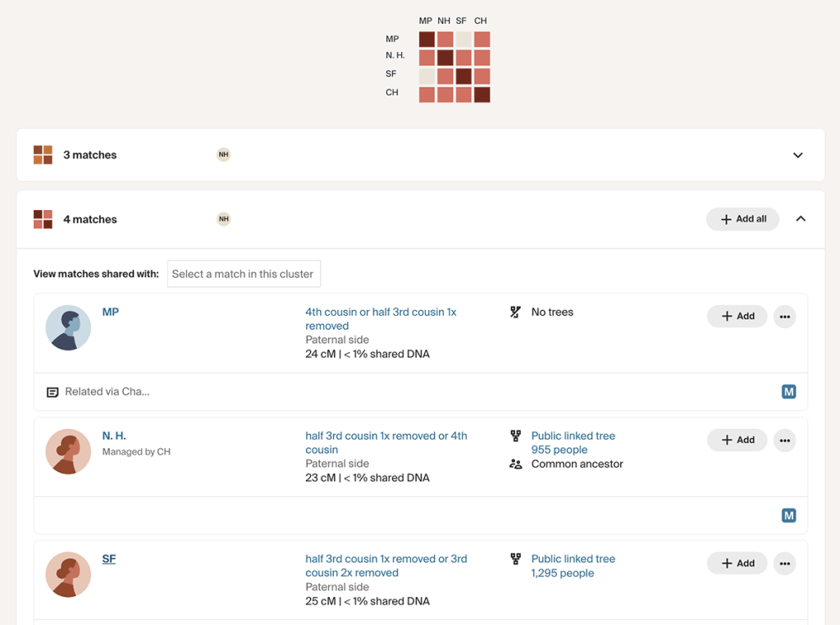Open more options menu for N. H.

coord(784,440)
